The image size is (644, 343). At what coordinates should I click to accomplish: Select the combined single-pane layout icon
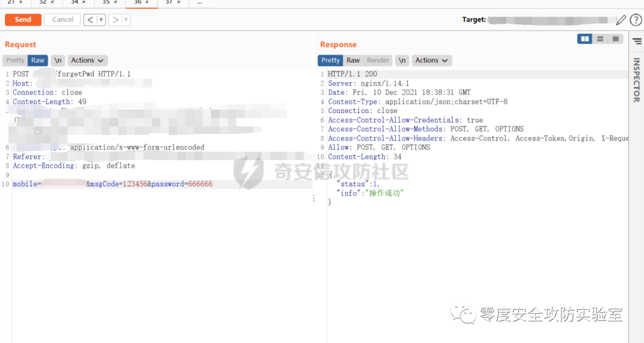[615, 39]
